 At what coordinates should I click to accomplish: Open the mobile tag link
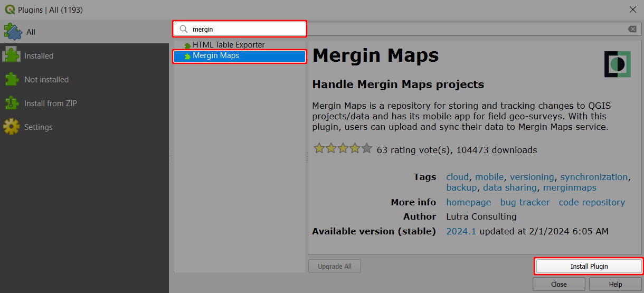coord(490,177)
